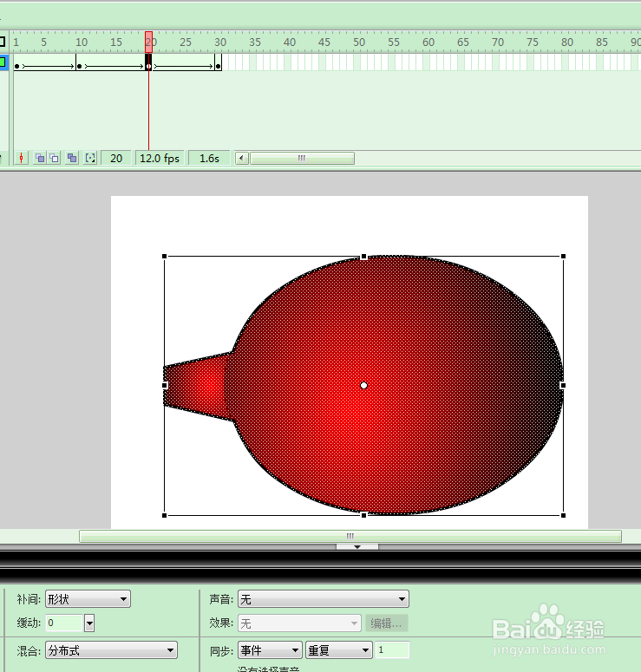Click the top-right transform handle

pos(564,257)
